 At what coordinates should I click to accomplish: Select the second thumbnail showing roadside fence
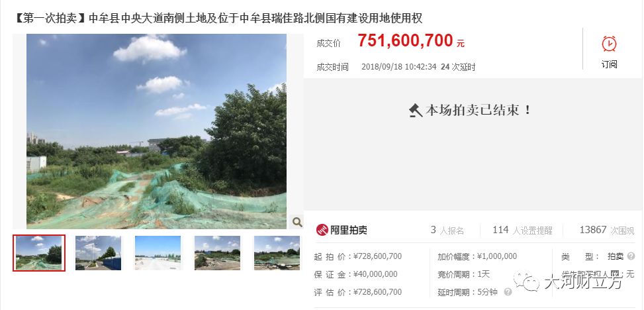[x=98, y=253]
